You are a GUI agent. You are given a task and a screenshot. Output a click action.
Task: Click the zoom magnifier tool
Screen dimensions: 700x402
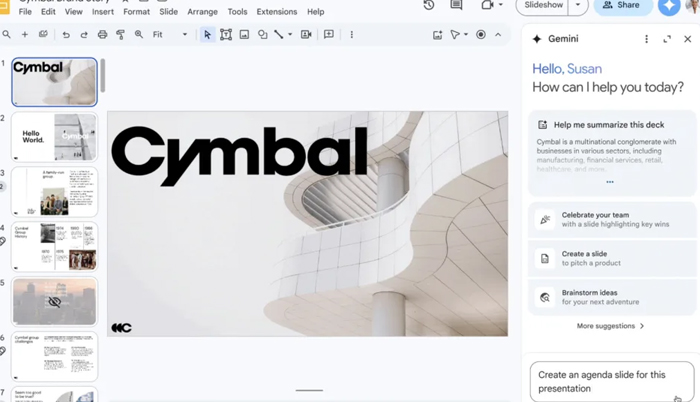click(139, 34)
